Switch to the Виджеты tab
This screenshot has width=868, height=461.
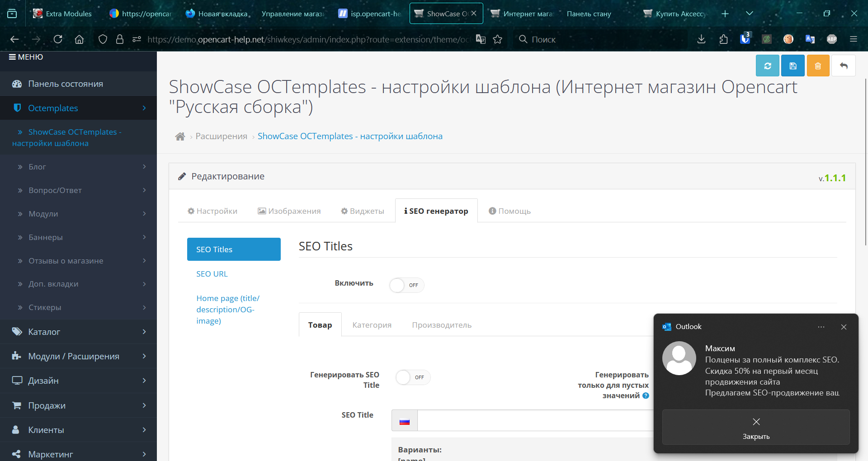coord(363,211)
